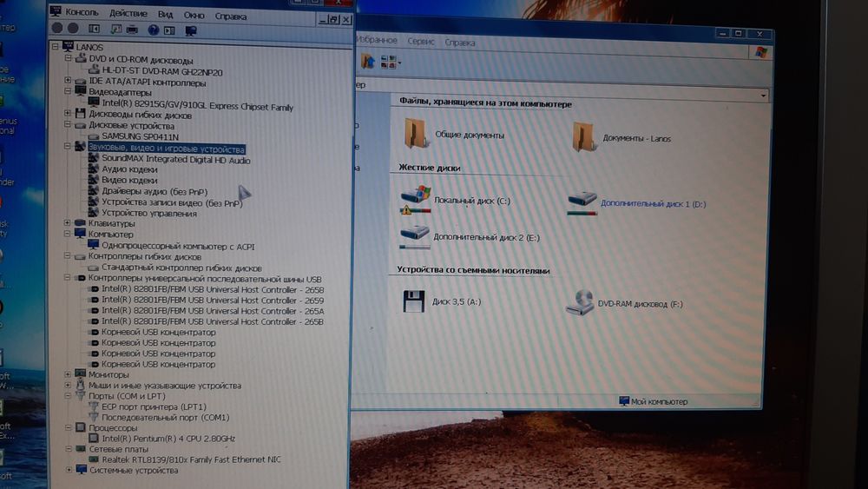868x489 pixels.
Task: Expand Дисководы гибких дисков branch
Action: click(x=68, y=113)
